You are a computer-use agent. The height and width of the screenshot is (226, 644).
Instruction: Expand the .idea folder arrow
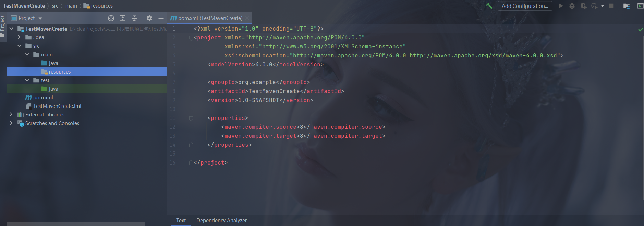pyautogui.click(x=19, y=37)
